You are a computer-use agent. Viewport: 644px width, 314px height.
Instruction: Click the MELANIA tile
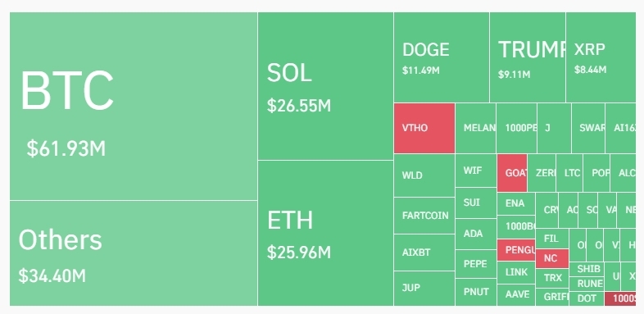pos(475,128)
